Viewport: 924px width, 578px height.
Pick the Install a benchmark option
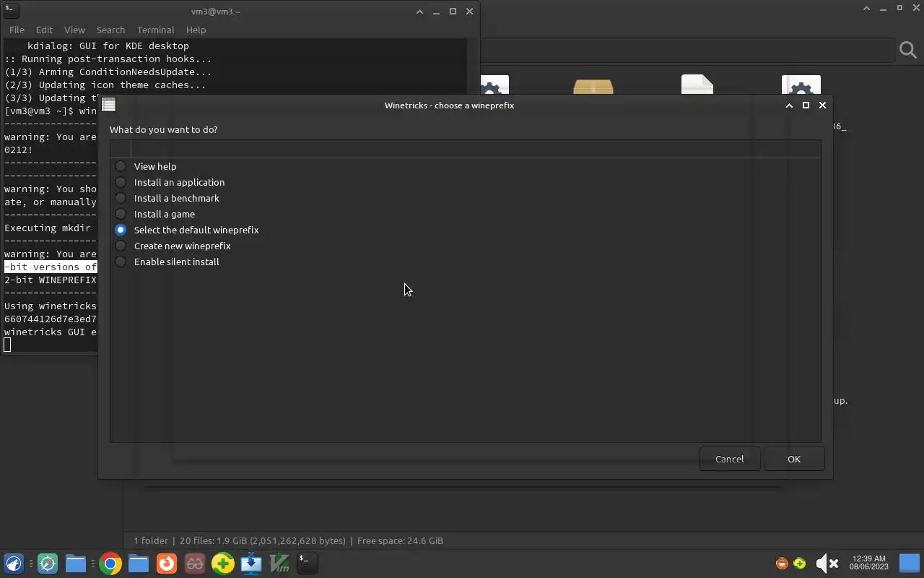click(121, 198)
